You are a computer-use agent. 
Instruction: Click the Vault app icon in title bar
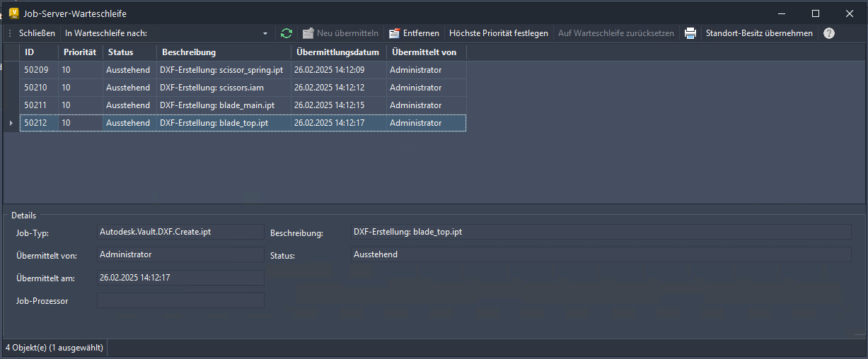pyautogui.click(x=14, y=13)
